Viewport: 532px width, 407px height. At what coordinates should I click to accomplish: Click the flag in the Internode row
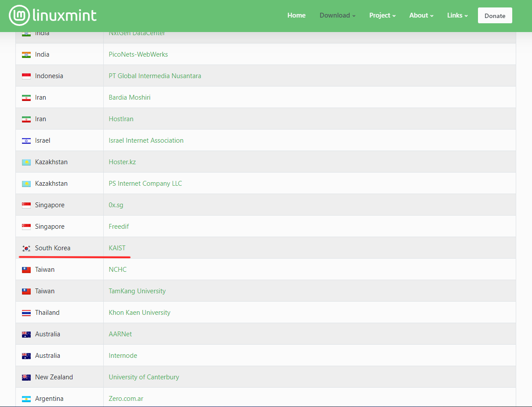(x=26, y=356)
